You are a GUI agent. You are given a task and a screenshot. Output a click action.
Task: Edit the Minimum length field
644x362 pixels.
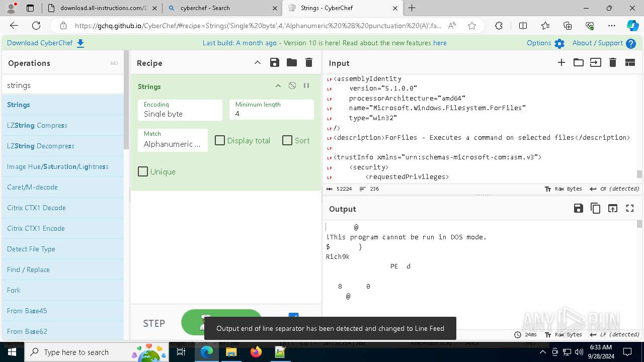[272, 110]
